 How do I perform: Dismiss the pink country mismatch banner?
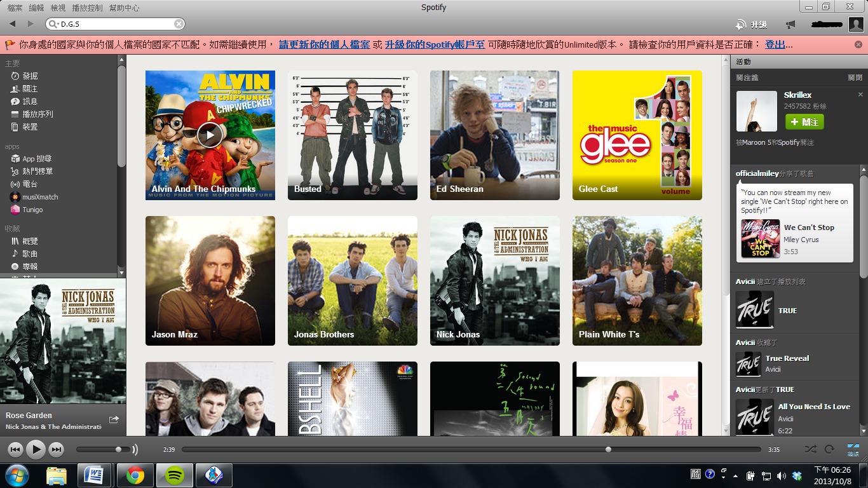tap(858, 44)
